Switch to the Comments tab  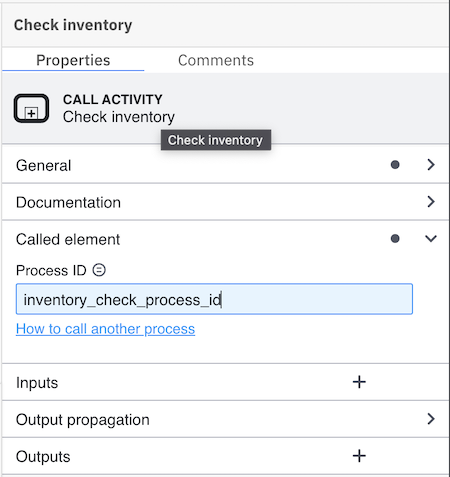216,60
